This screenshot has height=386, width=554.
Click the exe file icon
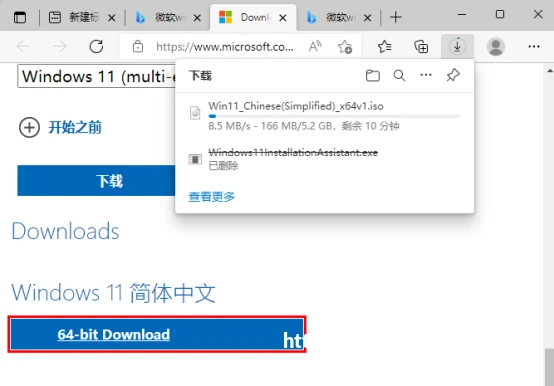click(195, 159)
